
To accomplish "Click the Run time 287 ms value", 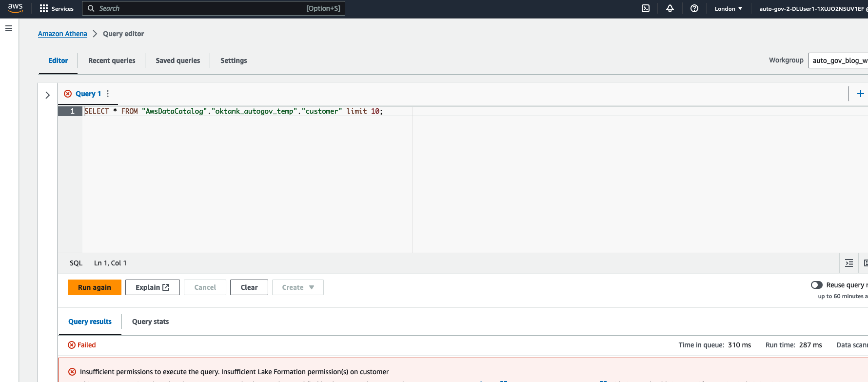I will (x=810, y=345).
